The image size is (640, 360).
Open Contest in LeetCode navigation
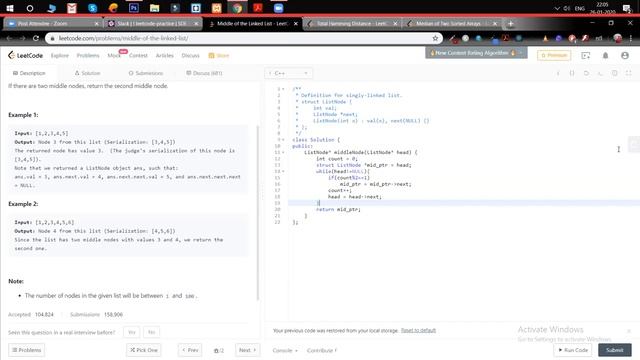138,56
